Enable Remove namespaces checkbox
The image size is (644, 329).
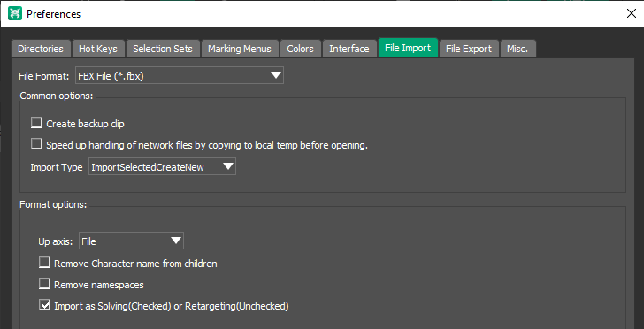[x=45, y=284]
